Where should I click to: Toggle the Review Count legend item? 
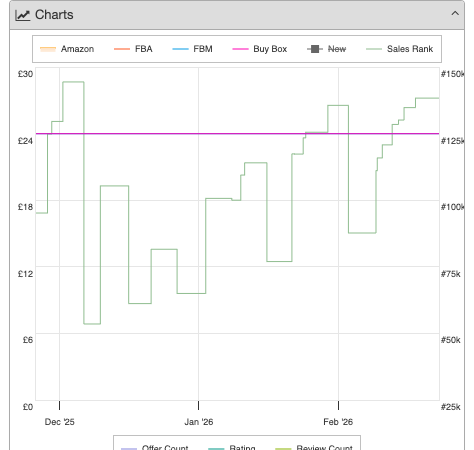click(314, 447)
